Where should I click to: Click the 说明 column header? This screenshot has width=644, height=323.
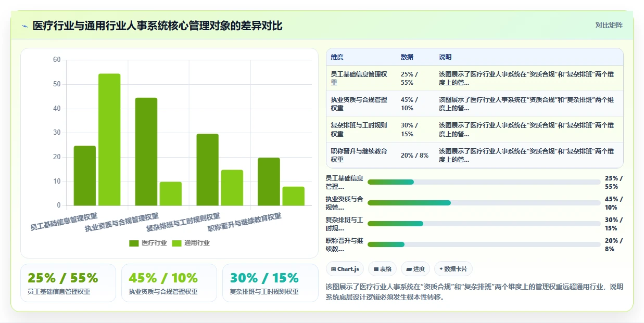click(445, 57)
